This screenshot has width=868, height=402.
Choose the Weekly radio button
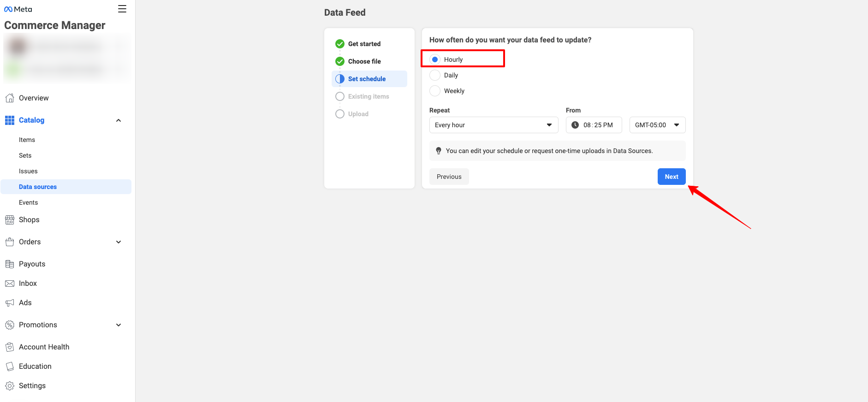coord(435,91)
